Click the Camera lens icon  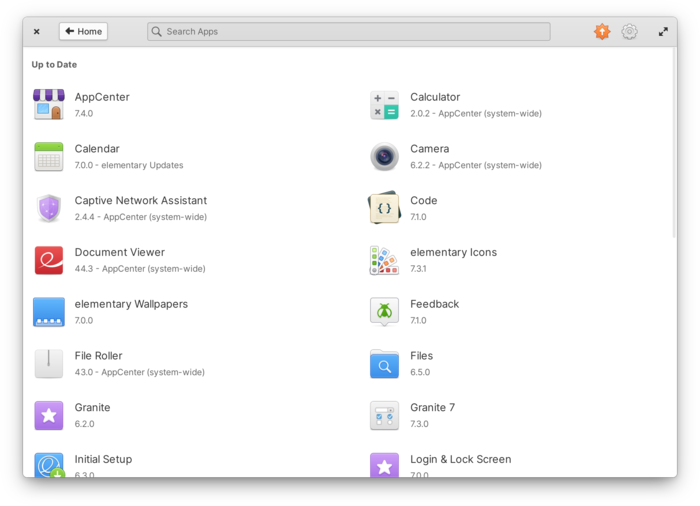pyautogui.click(x=384, y=157)
